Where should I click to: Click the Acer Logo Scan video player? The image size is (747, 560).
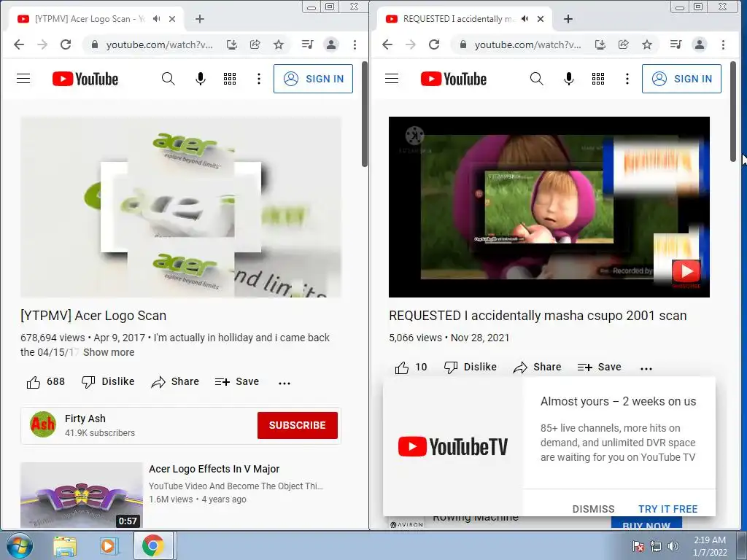[x=181, y=207]
